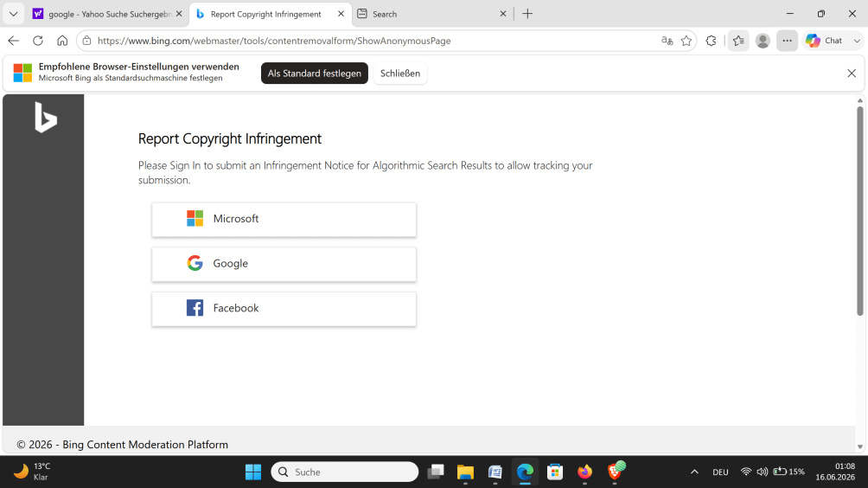Screen dimensions: 868x488
Task: Click the DEU language indicator
Action: pos(720,472)
